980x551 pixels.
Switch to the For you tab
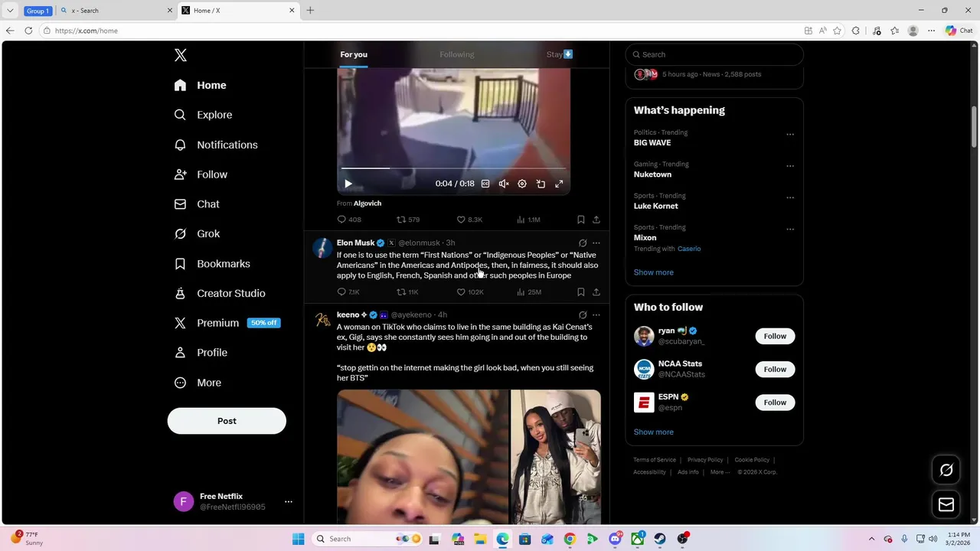coord(354,54)
